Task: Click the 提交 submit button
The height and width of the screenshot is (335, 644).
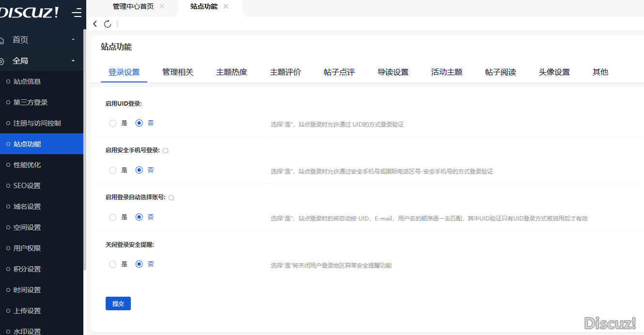Action: pos(118,303)
